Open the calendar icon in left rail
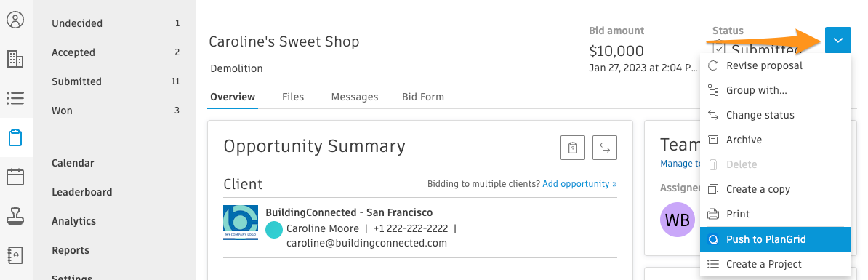Image resolution: width=868 pixels, height=280 pixels. pos(15,177)
